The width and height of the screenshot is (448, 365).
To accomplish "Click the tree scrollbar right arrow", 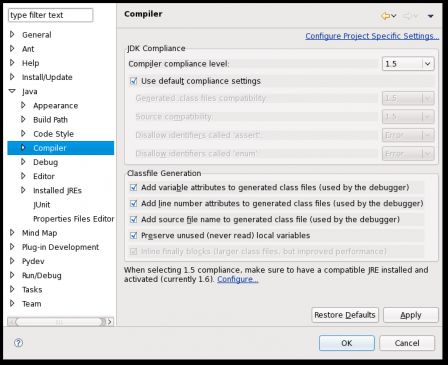I will tap(110, 322).
